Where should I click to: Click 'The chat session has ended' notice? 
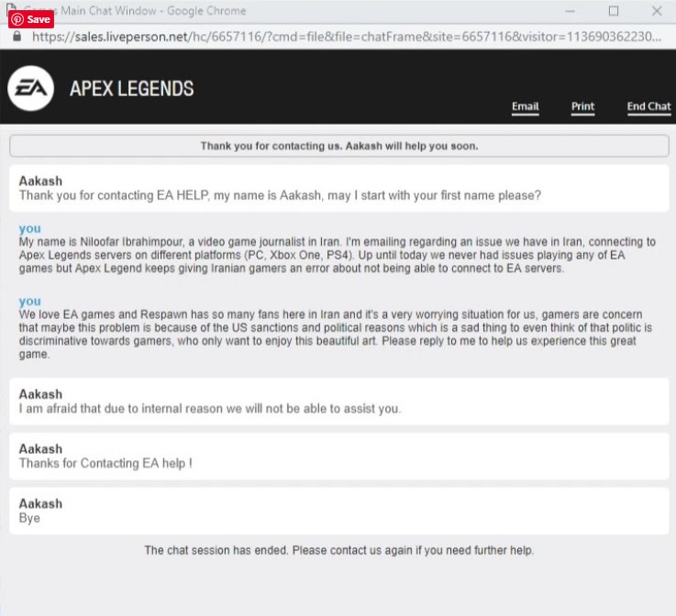point(339,550)
